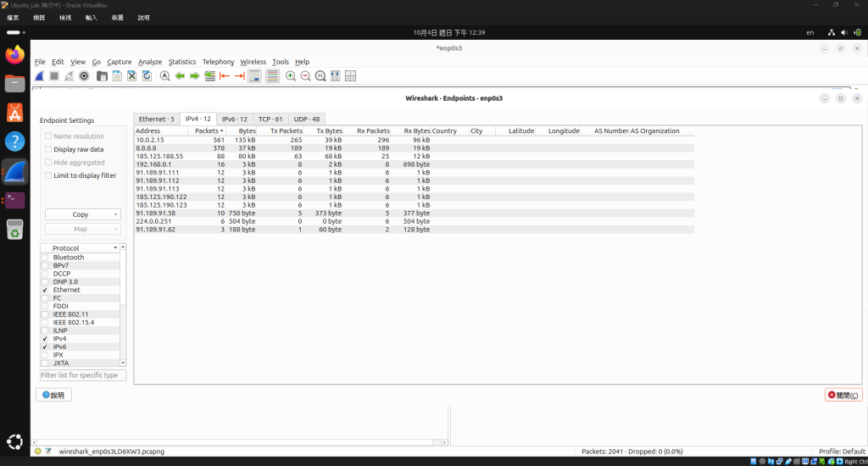Uncheck the IPv6 protocol box

point(46,347)
